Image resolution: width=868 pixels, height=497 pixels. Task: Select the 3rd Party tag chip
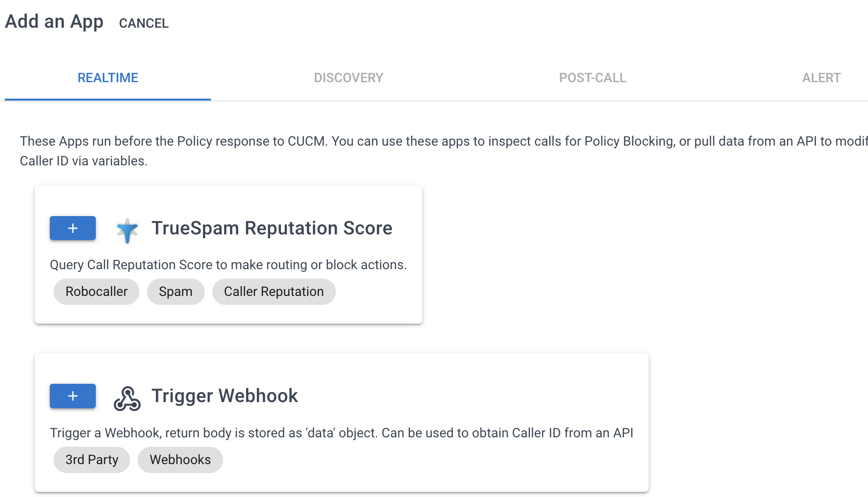(x=92, y=459)
